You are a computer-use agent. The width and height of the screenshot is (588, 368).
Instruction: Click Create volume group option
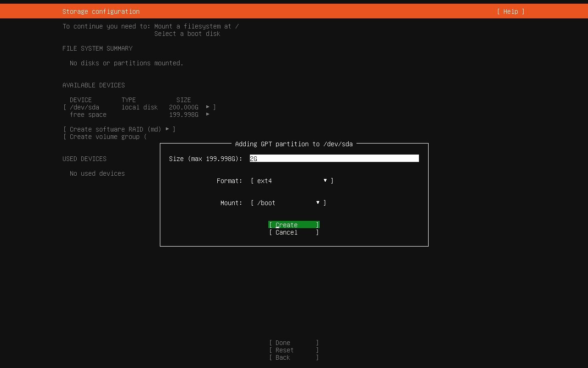click(105, 137)
